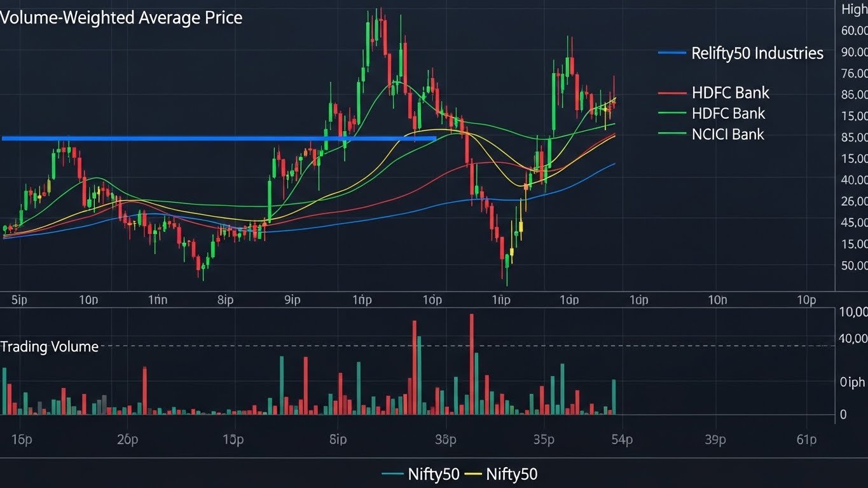Click the yellow Nifty50 legend marker
Screen dimensions: 868x488
472,474
